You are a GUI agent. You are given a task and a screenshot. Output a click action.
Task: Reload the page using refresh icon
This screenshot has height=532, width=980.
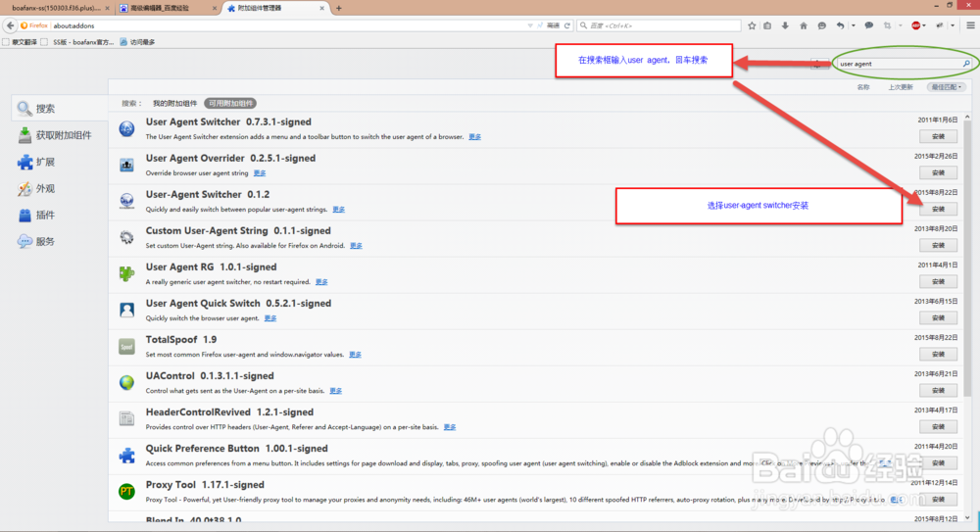[x=567, y=25]
